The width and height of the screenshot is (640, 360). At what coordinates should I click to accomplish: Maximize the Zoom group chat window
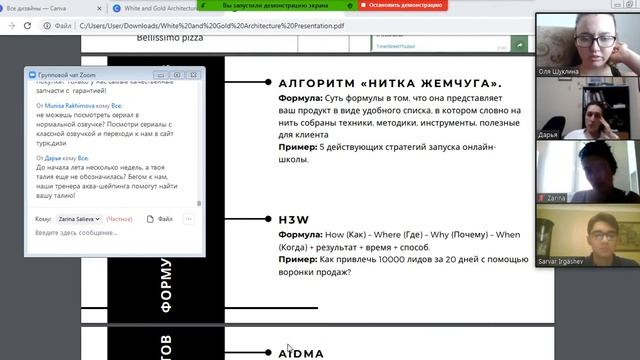177,75
